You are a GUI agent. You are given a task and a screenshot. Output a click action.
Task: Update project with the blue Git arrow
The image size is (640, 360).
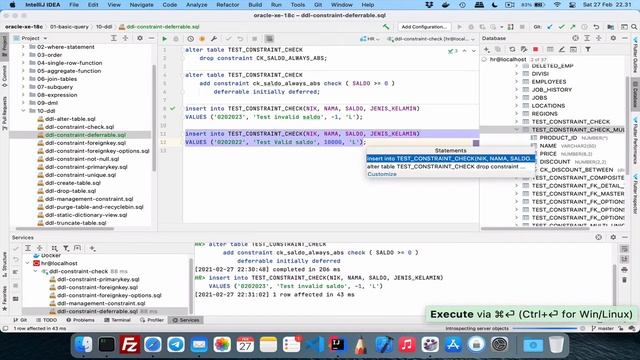550,27
